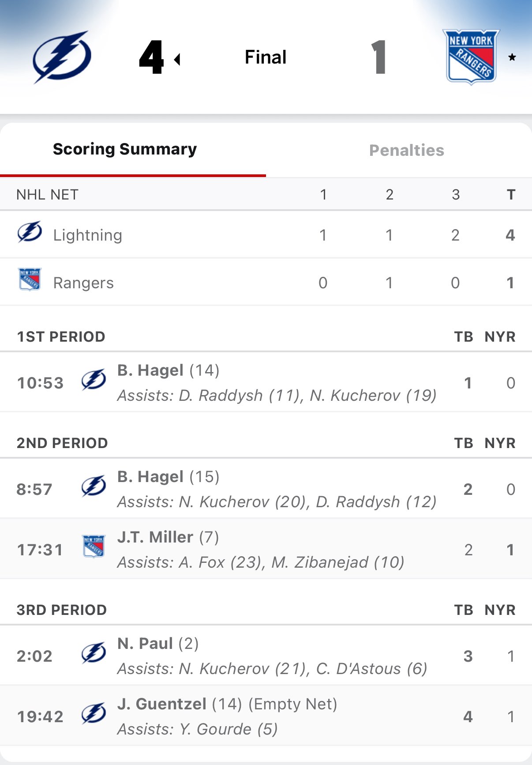This screenshot has height=765, width=532.
Task: Tap the Lightning logo beside the 10:53 goal
Action: coord(94,380)
